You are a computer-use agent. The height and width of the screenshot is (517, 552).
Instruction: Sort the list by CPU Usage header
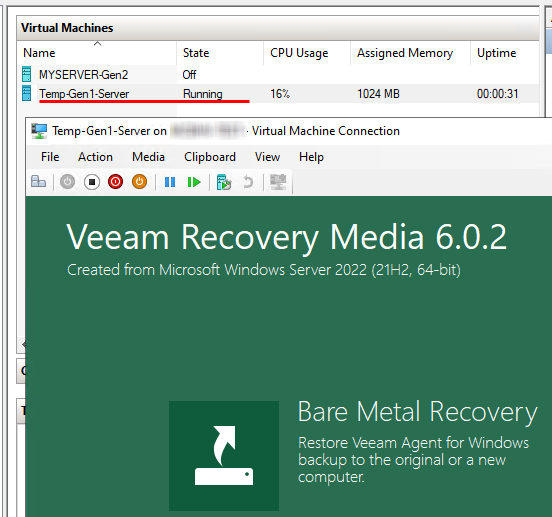(307, 53)
